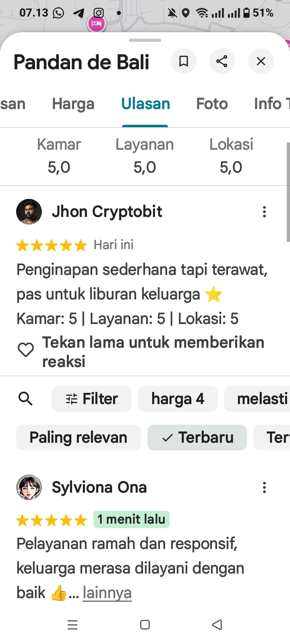The height and width of the screenshot is (644, 290).
Task: Open Jhon Cryptobit's profile picture
Action: pyautogui.click(x=29, y=212)
